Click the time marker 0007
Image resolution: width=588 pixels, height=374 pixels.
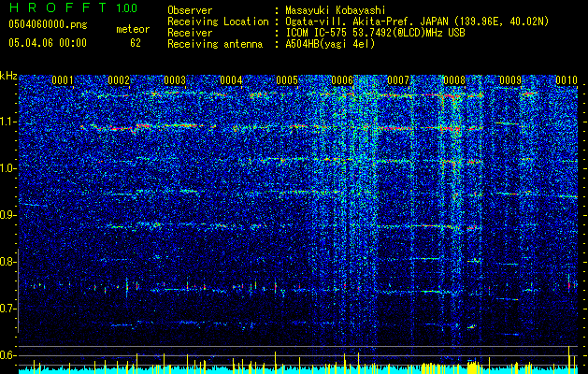click(x=398, y=80)
